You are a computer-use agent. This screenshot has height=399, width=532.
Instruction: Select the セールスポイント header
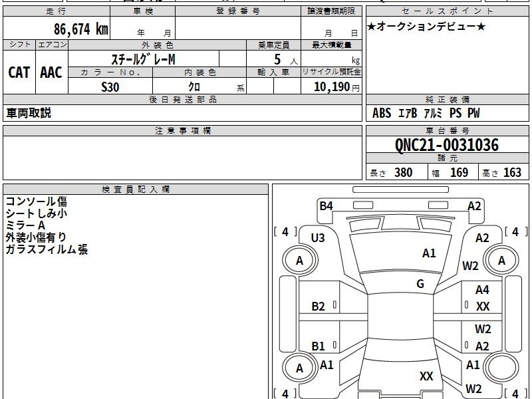coord(447,11)
